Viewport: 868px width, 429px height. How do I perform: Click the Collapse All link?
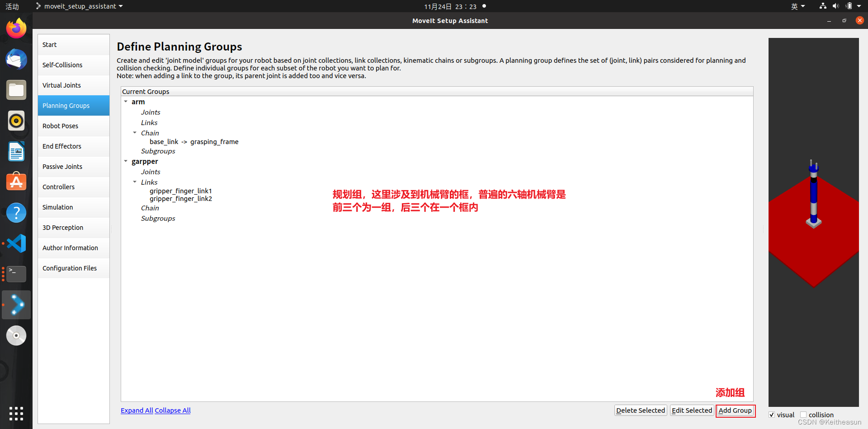coord(173,410)
